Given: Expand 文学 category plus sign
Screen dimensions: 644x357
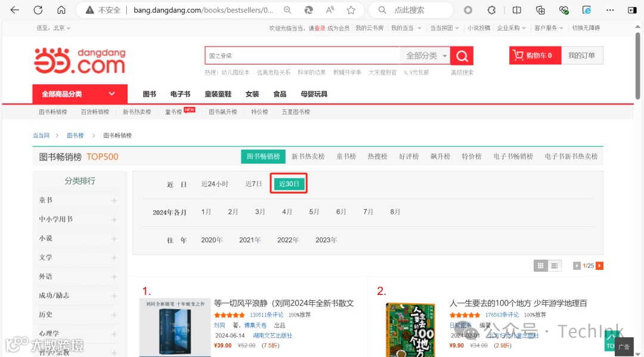Looking at the screenshot, I should 114,258.
